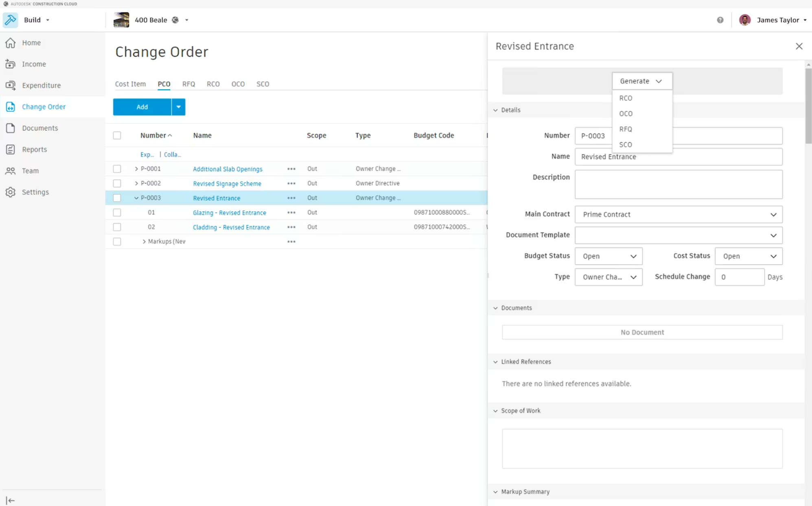Open the Cost Item tab
Image resolution: width=812 pixels, height=506 pixels.
[130, 84]
